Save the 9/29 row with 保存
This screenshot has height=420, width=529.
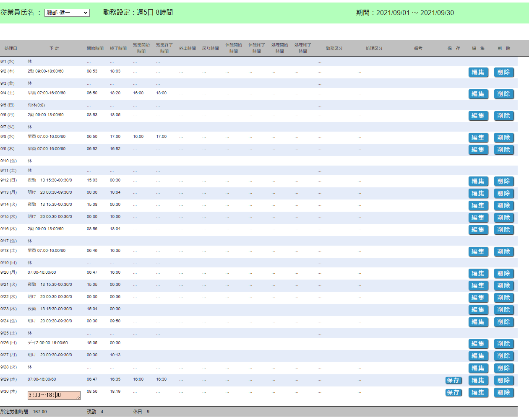point(453,380)
